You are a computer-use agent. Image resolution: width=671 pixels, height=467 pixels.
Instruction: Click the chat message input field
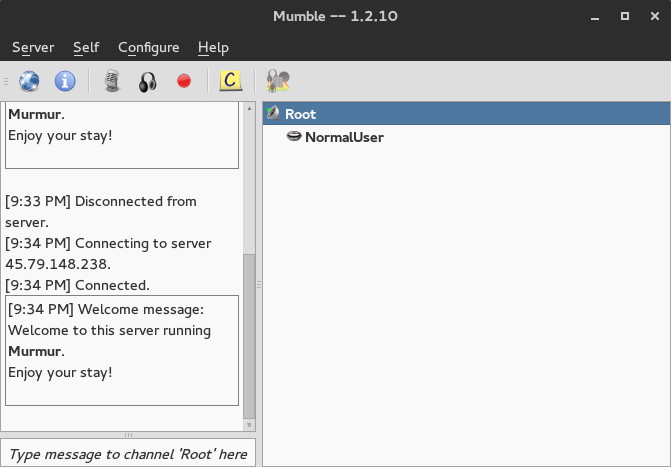point(128,454)
